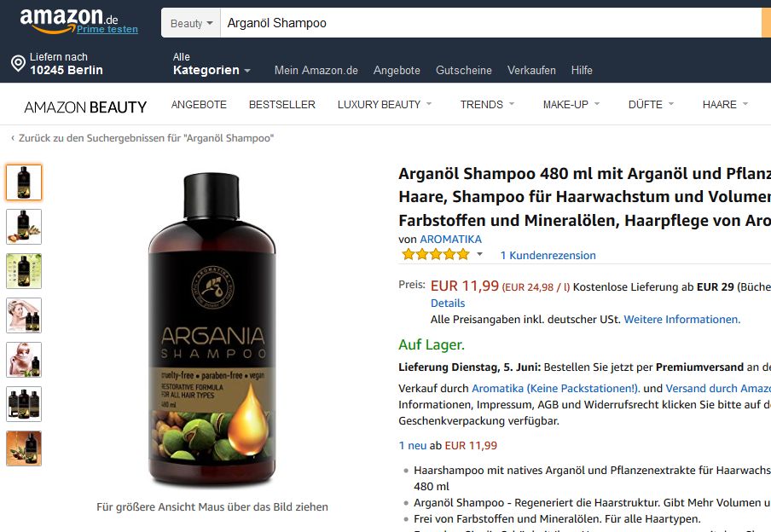Go to the BESTSELLER tab
Screen dimensions: 771x532
(281, 104)
